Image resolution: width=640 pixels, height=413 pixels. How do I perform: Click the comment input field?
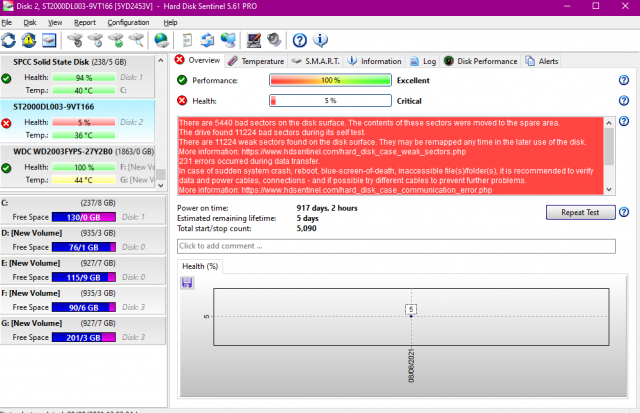point(395,246)
